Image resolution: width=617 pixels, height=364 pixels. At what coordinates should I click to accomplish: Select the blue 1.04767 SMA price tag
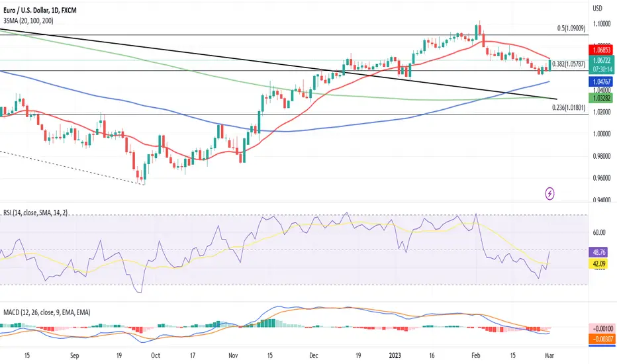602,82
